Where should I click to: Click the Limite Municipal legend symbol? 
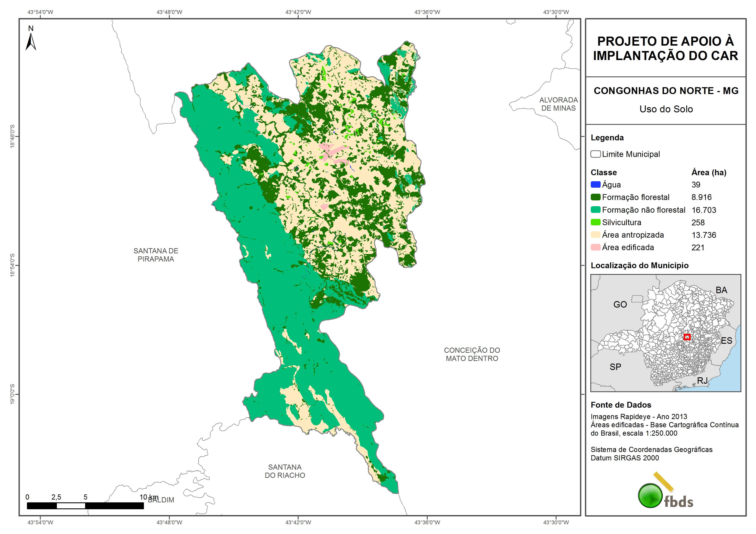click(x=595, y=154)
